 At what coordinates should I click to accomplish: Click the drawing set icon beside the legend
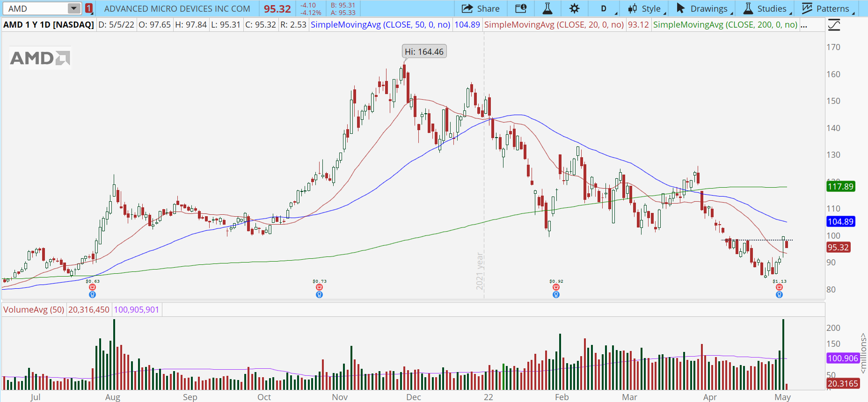point(834,25)
